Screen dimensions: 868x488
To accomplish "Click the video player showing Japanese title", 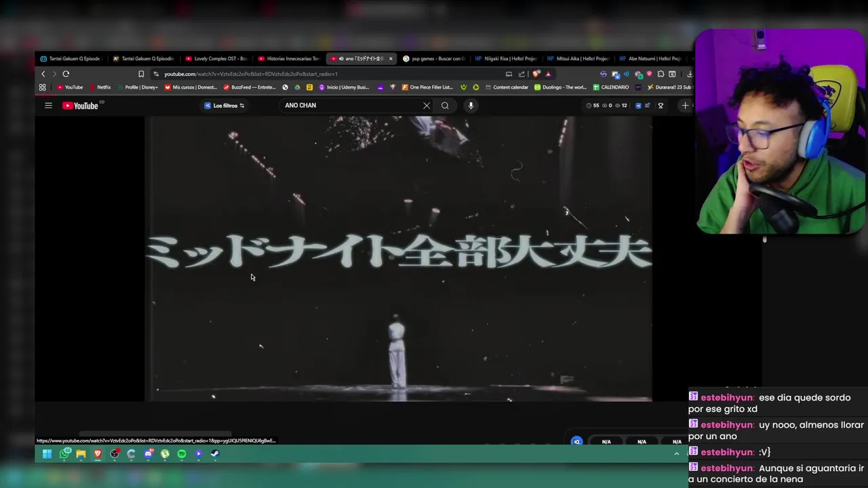I will (x=398, y=259).
